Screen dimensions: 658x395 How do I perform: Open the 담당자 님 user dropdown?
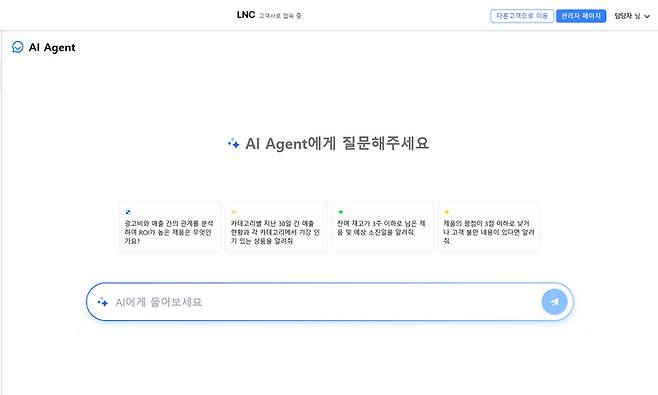point(632,16)
